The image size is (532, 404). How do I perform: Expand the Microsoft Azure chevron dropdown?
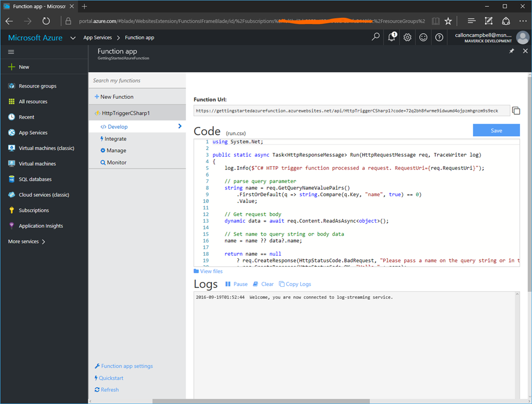pyautogui.click(x=73, y=38)
